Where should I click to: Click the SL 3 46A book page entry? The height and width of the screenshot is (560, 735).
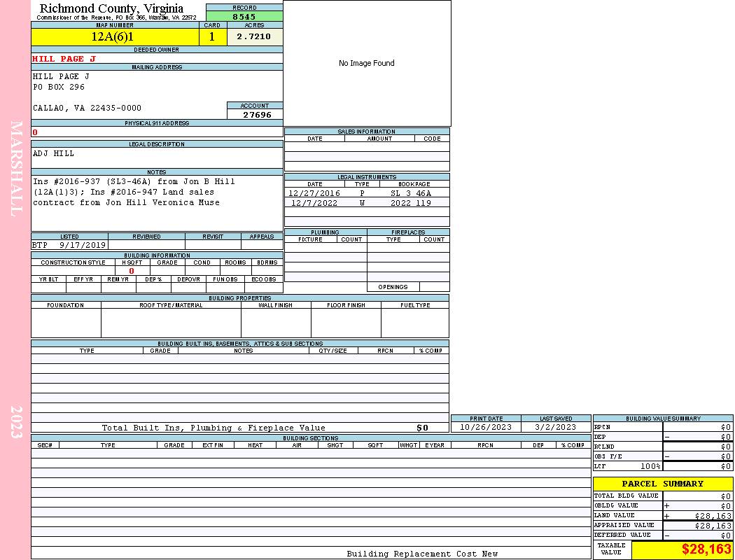(x=411, y=193)
